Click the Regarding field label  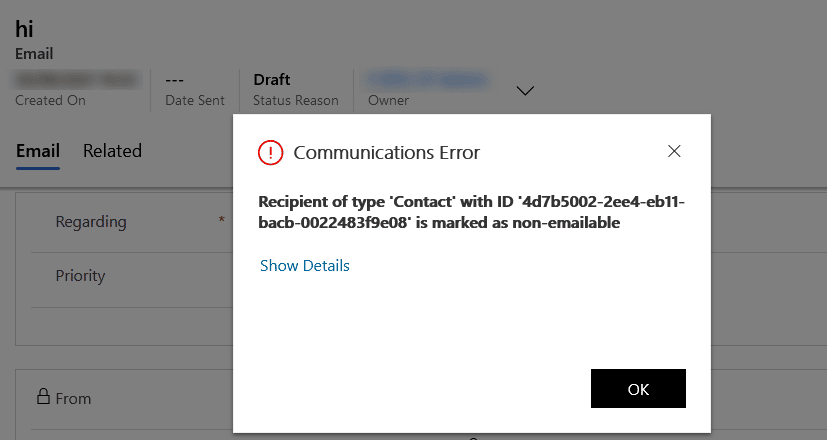coord(91,222)
